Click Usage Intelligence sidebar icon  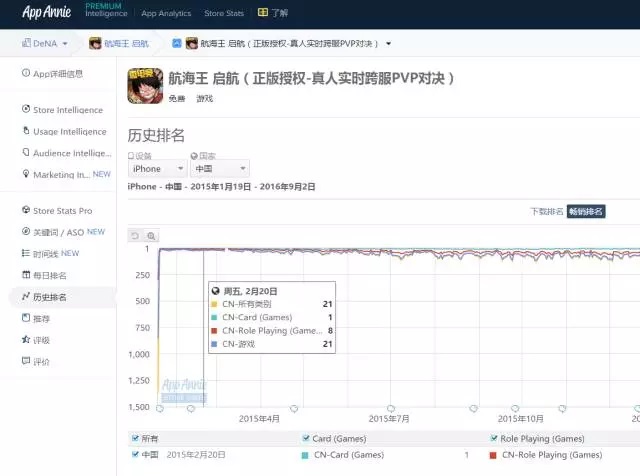[26, 131]
